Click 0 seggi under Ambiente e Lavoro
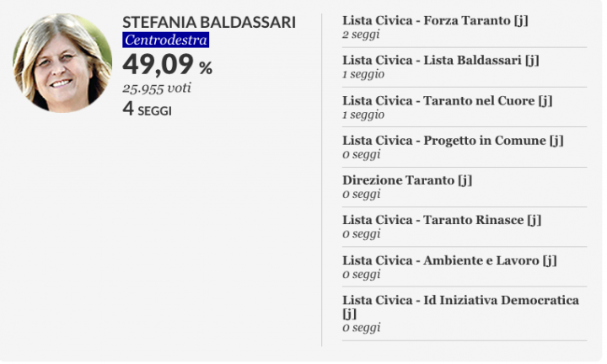 (361, 274)
